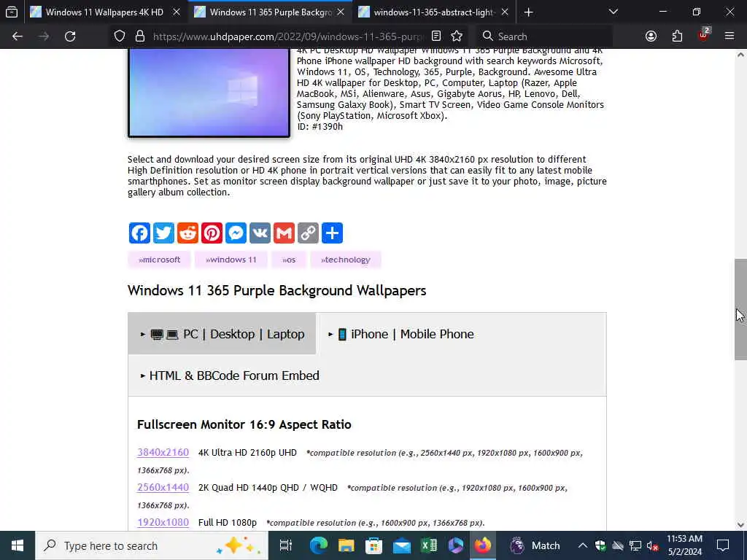Click the Windows taskbar search field
747x560 pixels.
point(152,545)
